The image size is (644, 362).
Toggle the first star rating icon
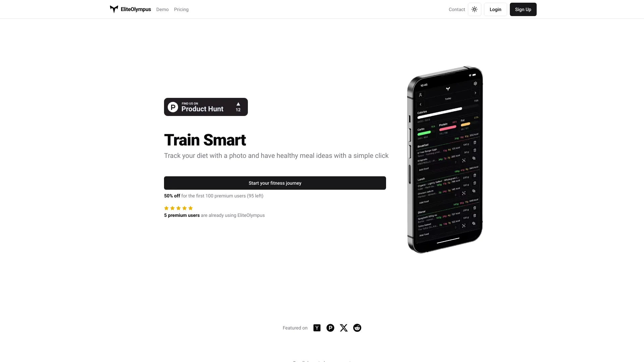[166, 208]
